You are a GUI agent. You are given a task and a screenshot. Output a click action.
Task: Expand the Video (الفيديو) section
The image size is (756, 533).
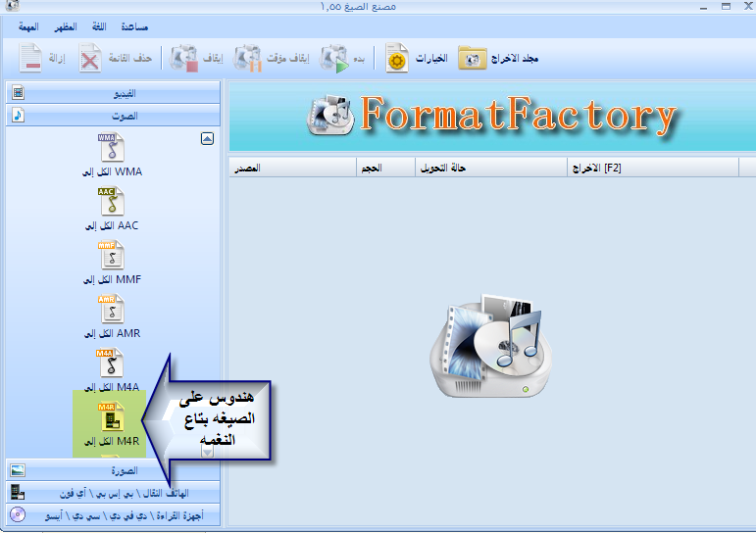(x=113, y=92)
